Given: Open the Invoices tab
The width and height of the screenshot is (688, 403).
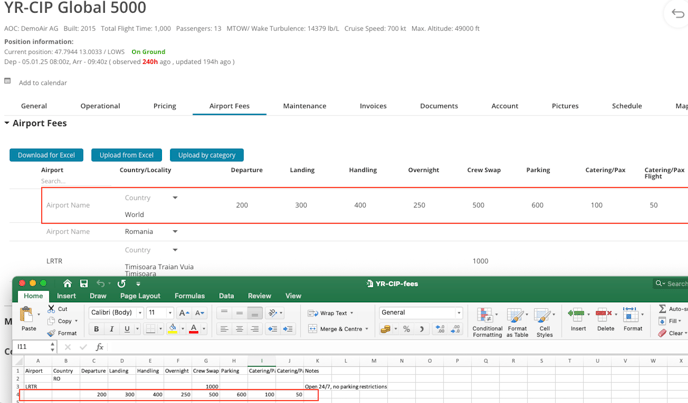Looking at the screenshot, I should (373, 106).
